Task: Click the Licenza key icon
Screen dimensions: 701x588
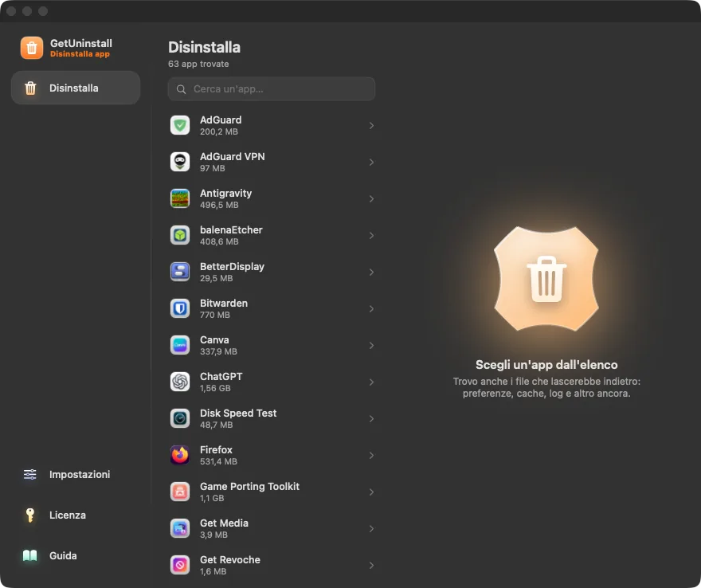Action: click(30, 515)
